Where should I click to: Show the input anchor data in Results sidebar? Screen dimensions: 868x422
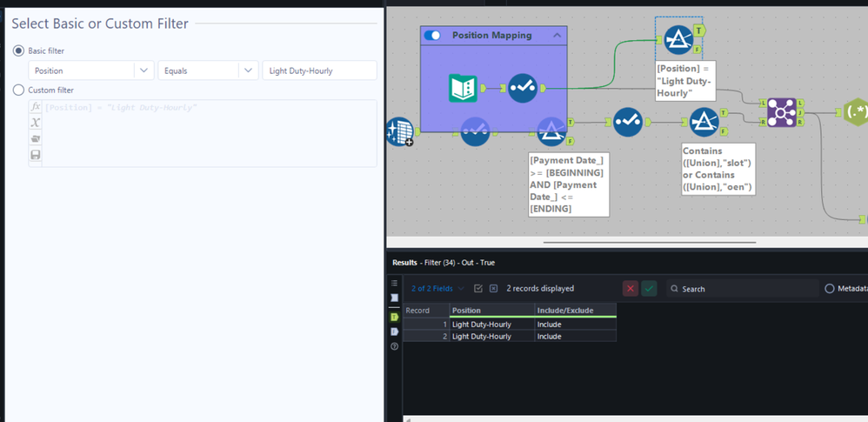pos(394,298)
